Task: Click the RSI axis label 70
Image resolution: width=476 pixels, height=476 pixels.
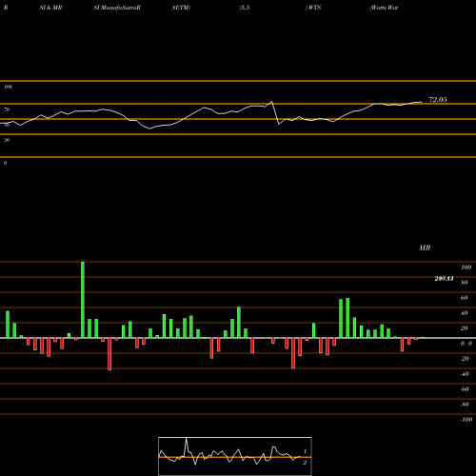Action: 7,109
